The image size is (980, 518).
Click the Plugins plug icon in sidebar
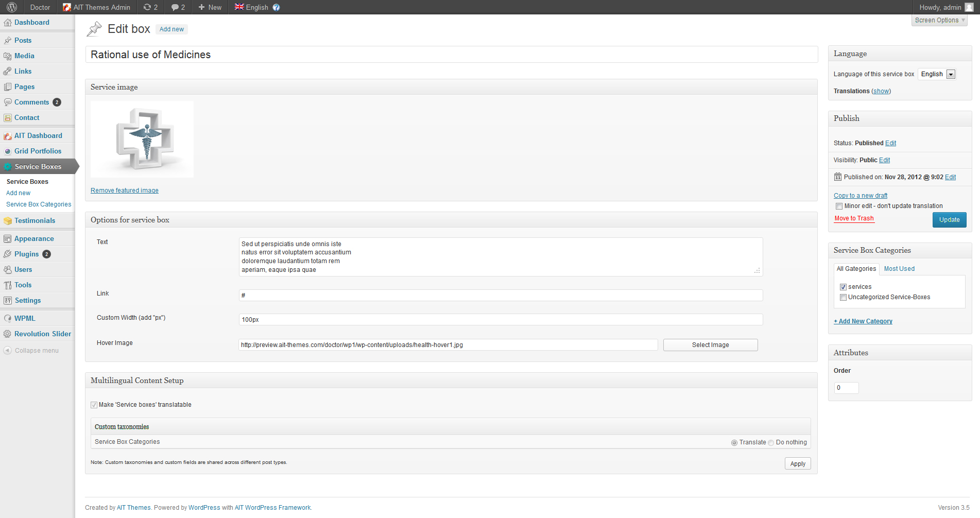tap(8, 254)
